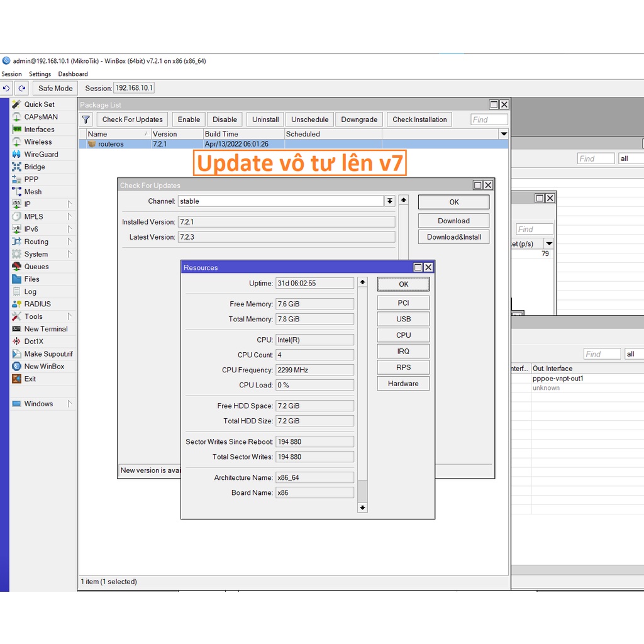The image size is (644, 644).
Task: Expand the IP submenu arrow
Action: (69, 204)
